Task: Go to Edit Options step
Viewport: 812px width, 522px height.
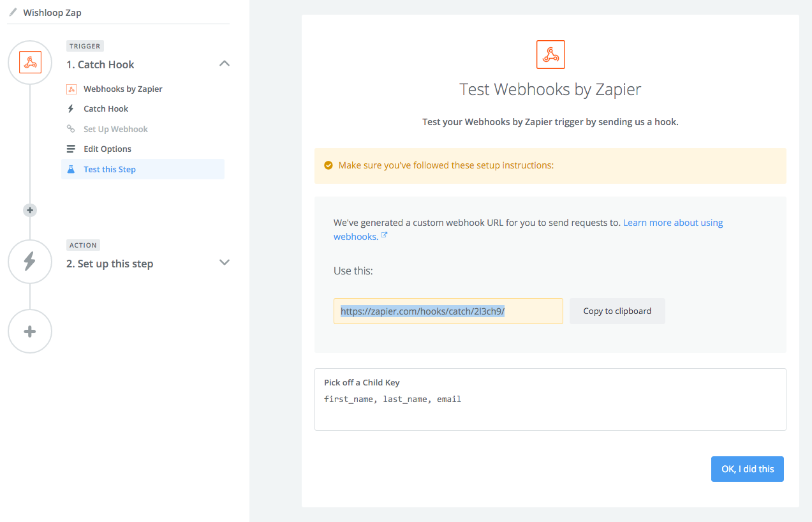Action: [107, 149]
